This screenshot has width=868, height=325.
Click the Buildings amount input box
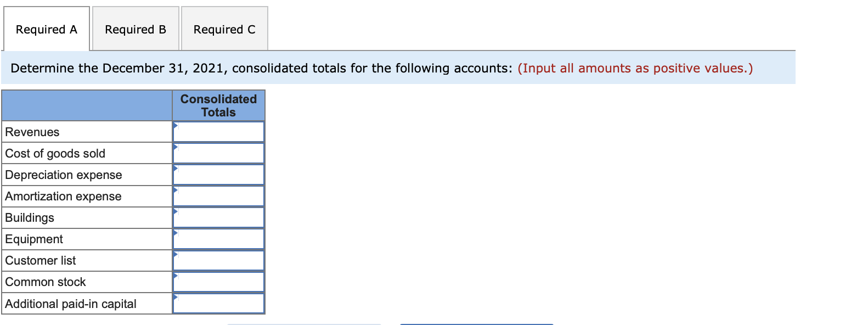pos(219,217)
